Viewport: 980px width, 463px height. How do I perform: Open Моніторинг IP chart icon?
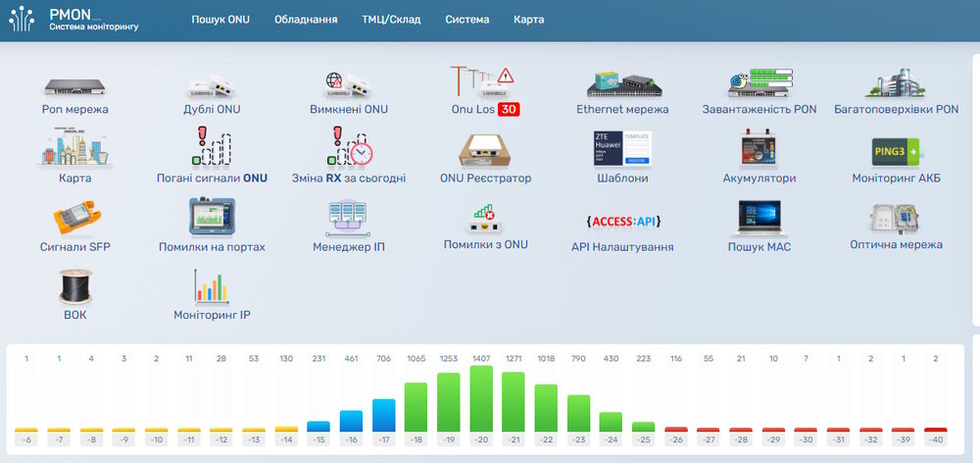click(212, 286)
